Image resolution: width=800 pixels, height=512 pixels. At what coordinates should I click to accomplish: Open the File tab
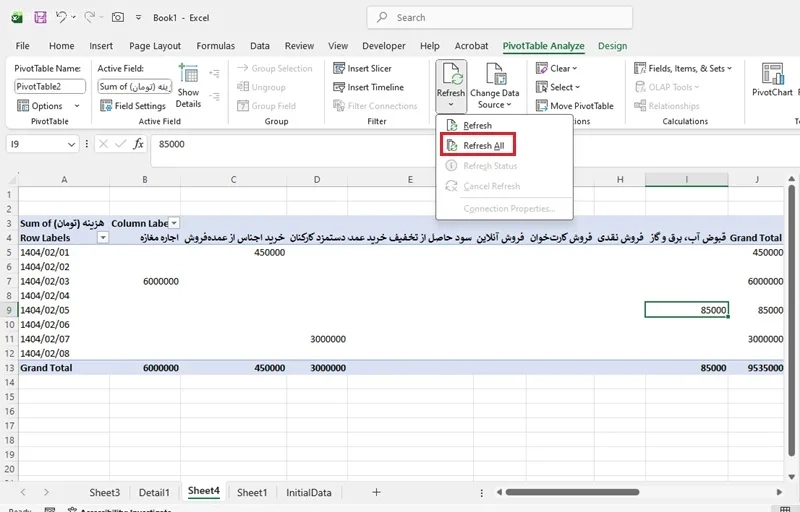[22, 46]
